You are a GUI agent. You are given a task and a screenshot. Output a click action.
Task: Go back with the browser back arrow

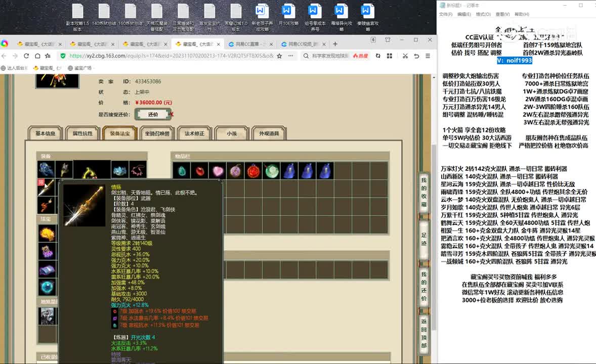pyautogui.click(x=4, y=56)
